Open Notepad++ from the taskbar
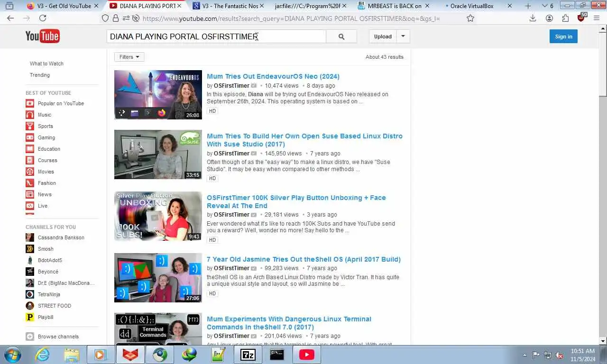 pos(219,354)
